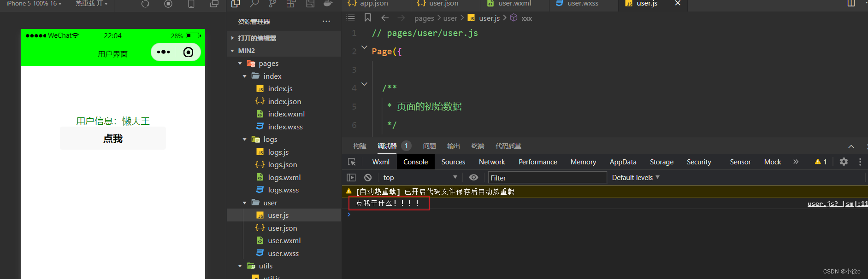Click into the console Filter field
868x279 pixels.
[547, 178]
